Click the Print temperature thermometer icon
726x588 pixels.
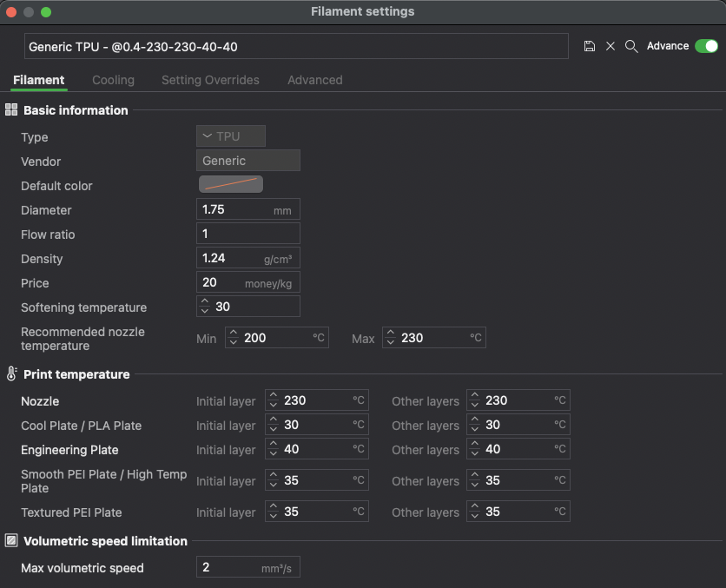tap(11, 374)
